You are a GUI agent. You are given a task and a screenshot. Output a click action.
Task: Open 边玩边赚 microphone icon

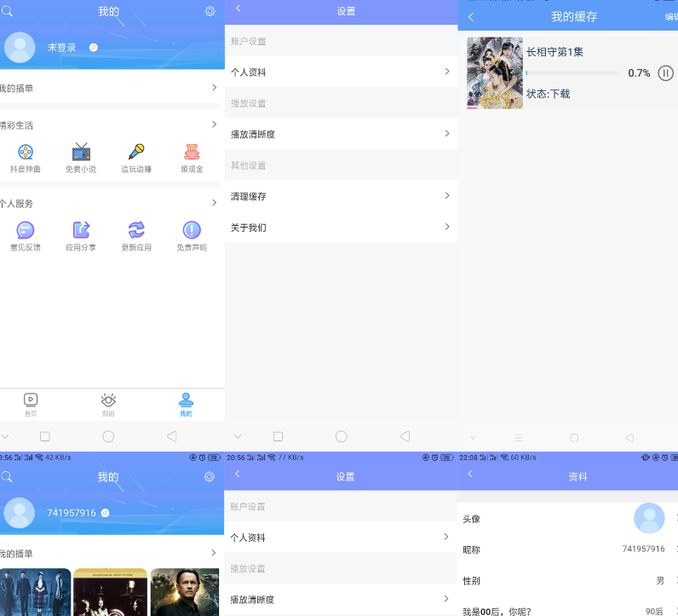tap(136, 152)
